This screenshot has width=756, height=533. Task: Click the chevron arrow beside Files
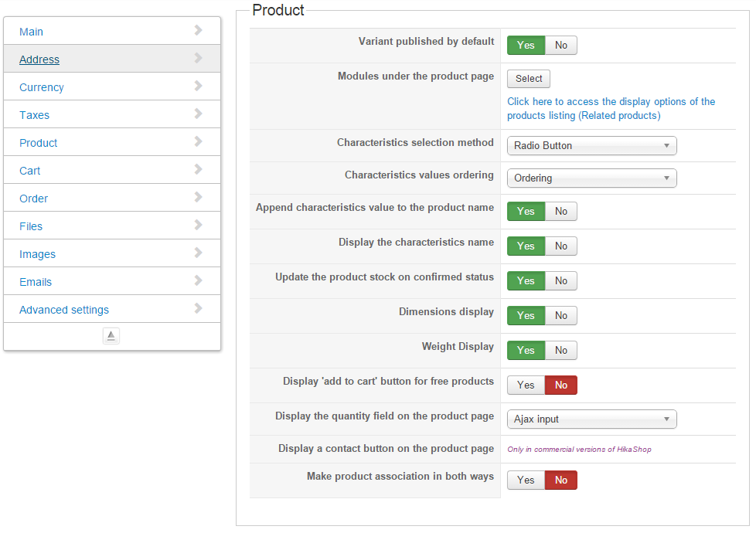click(199, 226)
